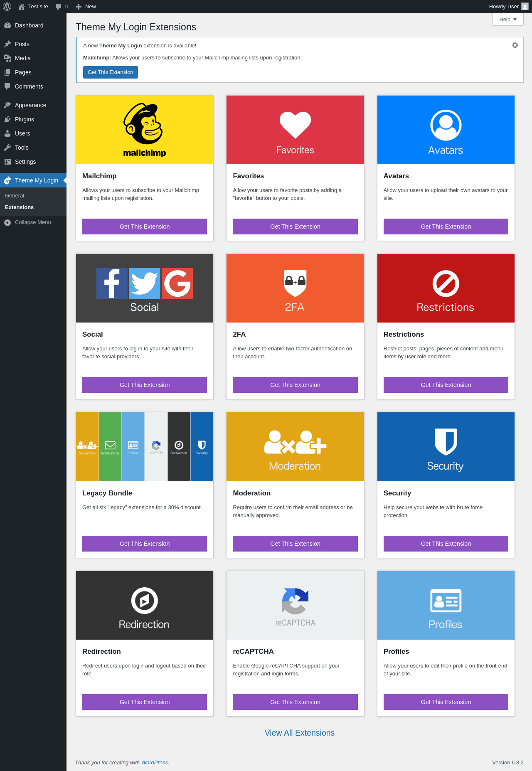
Task: Get the Social extension
Action: (x=145, y=385)
